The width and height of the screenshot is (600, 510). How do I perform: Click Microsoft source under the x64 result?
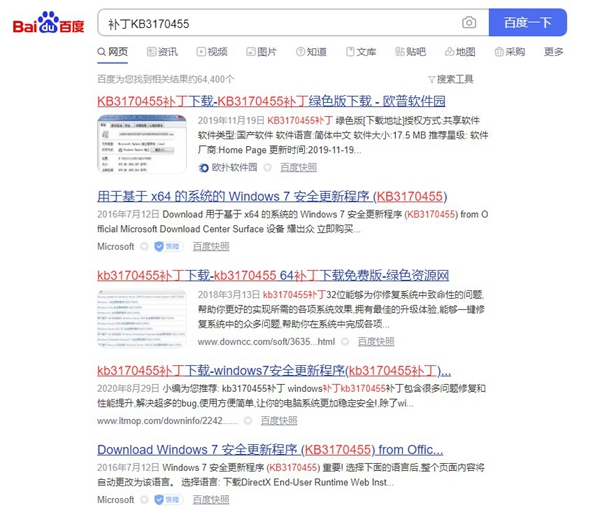pyautogui.click(x=116, y=246)
